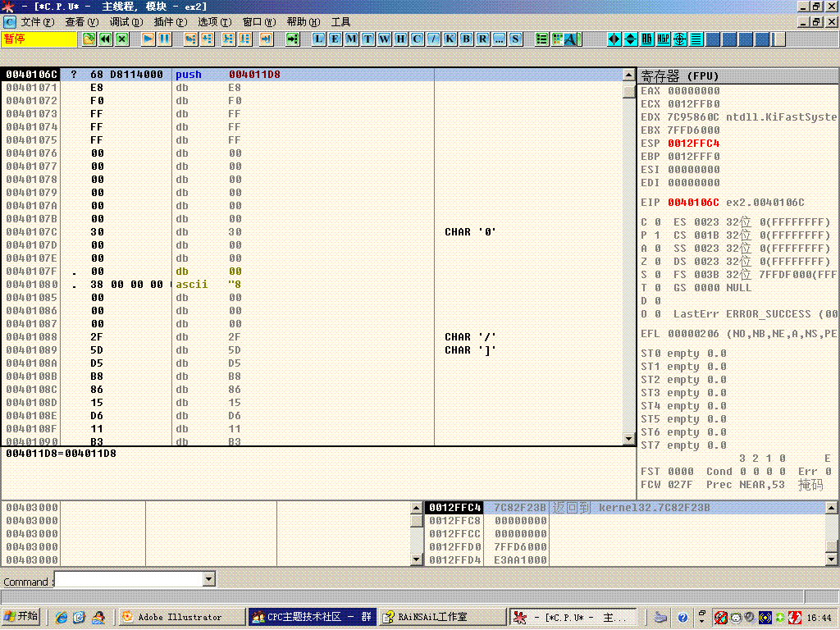The image size is (840, 630).
Task: Restart the program with the rewind icon
Action: click(x=106, y=39)
